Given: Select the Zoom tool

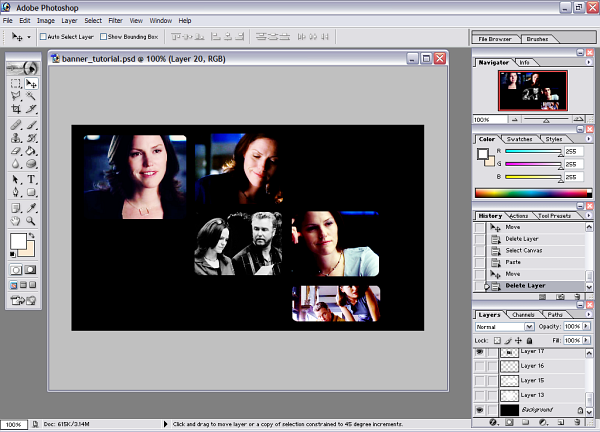Looking at the screenshot, I should coord(31,221).
